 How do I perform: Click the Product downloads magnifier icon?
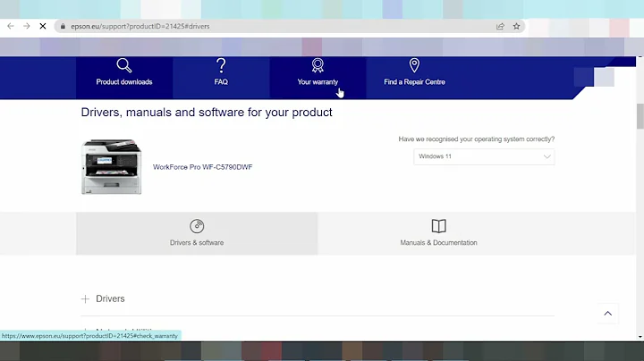click(124, 65)
